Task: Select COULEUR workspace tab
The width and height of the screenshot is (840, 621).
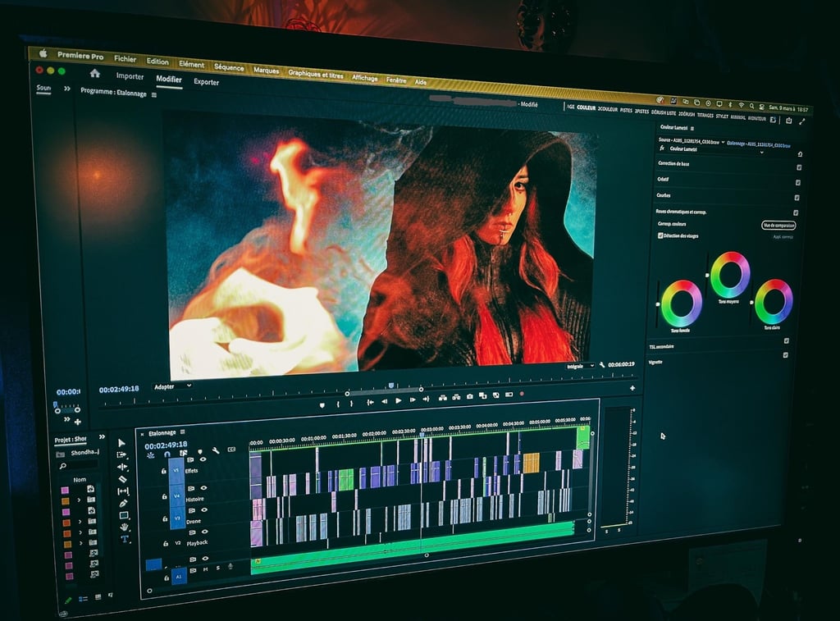Action: coord(586,107)
